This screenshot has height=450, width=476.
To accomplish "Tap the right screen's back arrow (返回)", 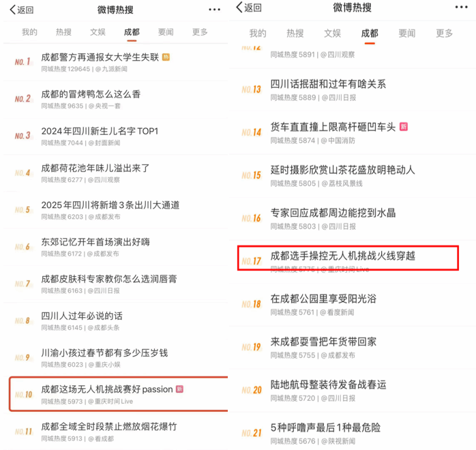I will (x=249, y=7).
